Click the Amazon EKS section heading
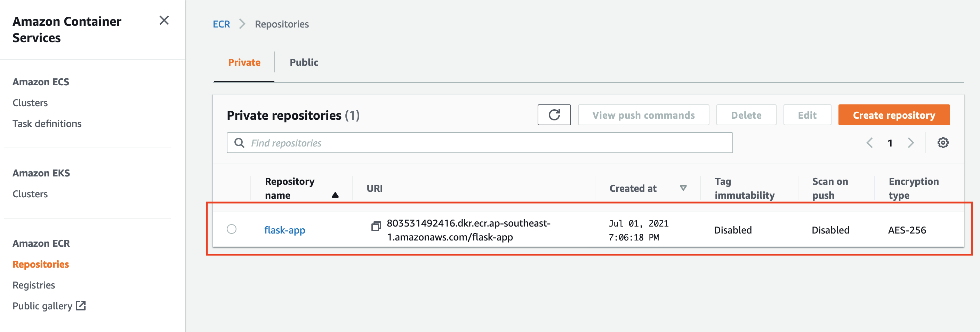Screen dimensions: 980x332 pos(41,173)
